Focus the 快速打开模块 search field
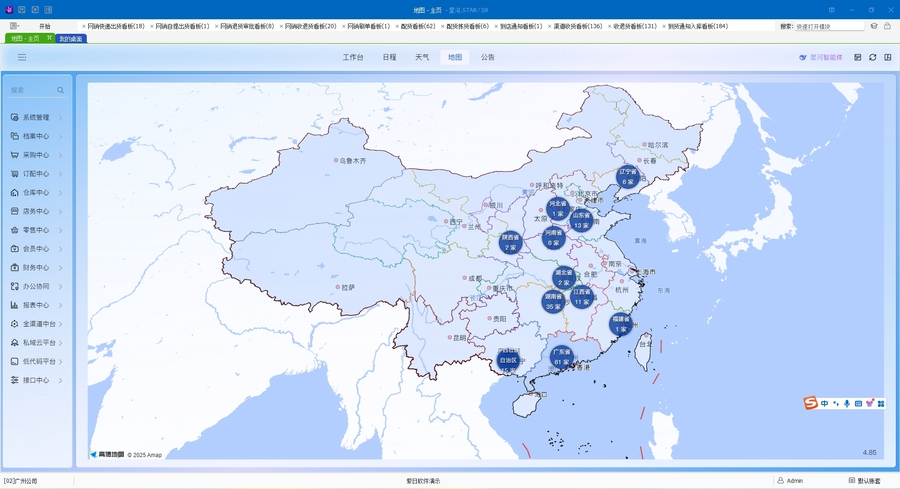Image resolution: width=900 pixels, height=489 pixels. pos(829,26)
